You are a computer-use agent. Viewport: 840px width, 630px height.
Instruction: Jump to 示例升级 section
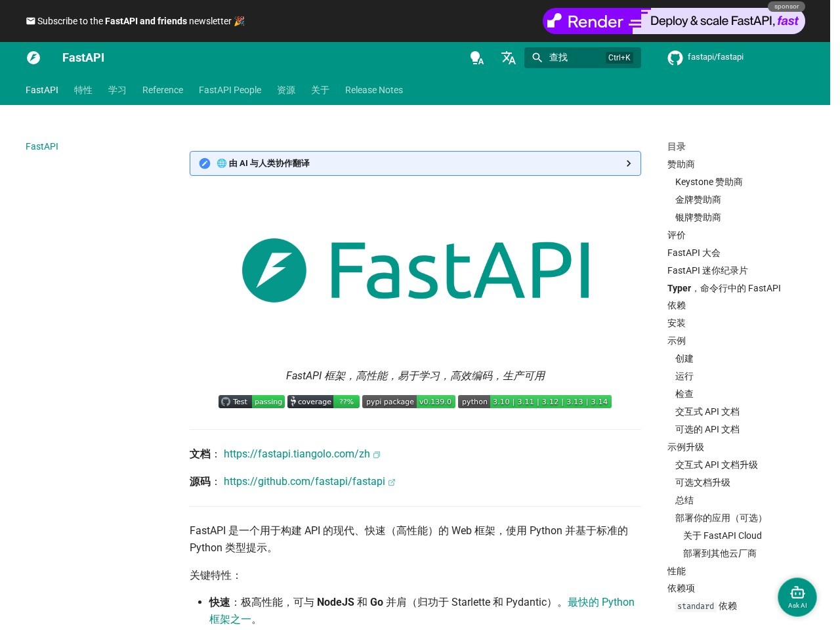pyautogui.click(x=686, y=447)
